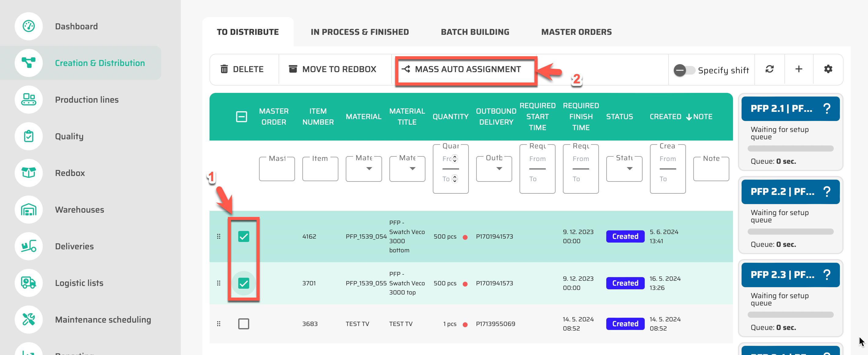Switch to Batch Building tab

click(475, 32)
